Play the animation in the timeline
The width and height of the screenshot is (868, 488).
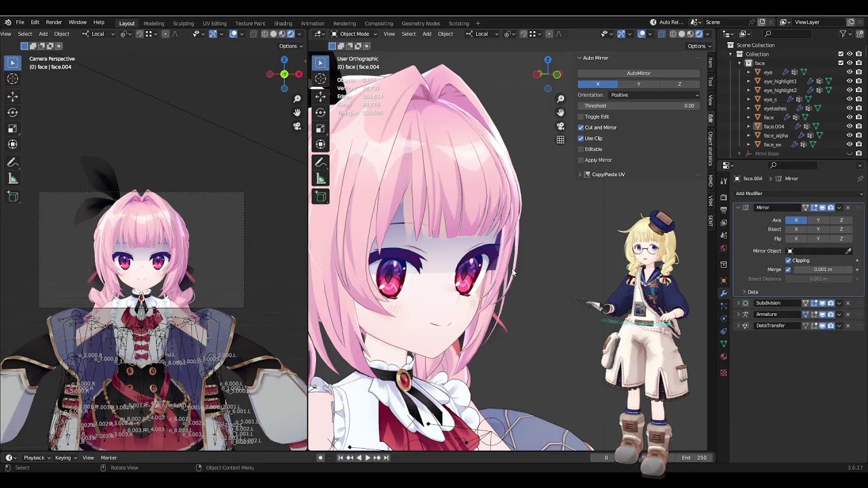click(368, 457)
